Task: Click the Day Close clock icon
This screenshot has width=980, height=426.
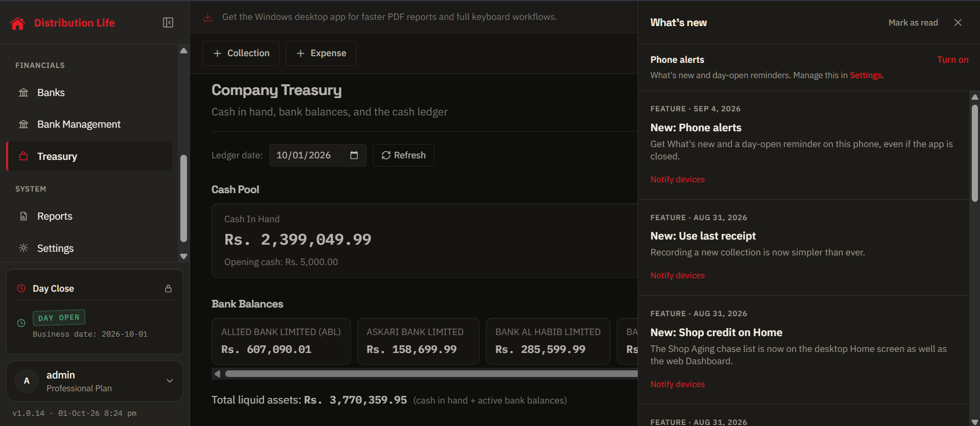Action: [x=21, y=289]
